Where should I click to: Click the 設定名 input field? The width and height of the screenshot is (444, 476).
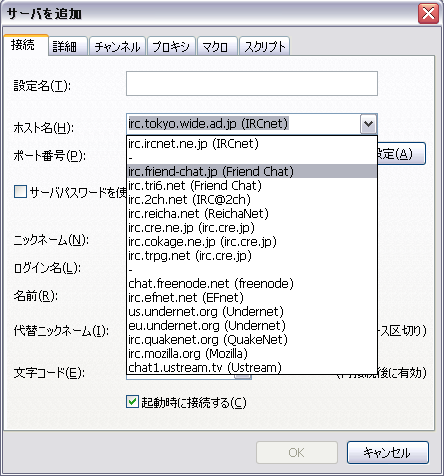pyautogui.click(x=252, y=83)
